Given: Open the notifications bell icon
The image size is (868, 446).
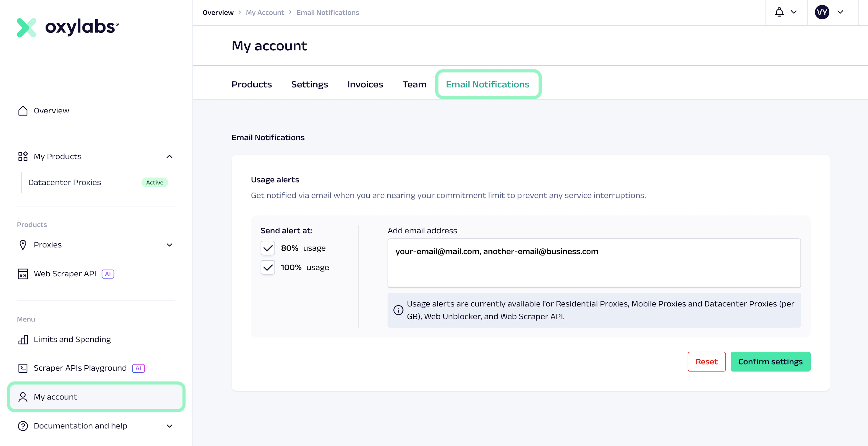Looking at the screenshot, I should [779, 12].
